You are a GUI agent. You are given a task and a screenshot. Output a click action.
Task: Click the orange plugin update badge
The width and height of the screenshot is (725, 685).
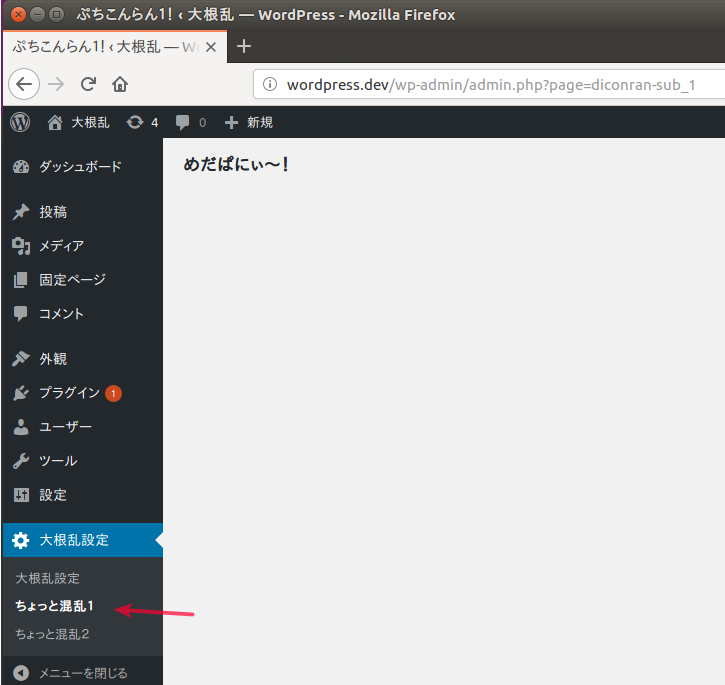(x=113, y=394)
